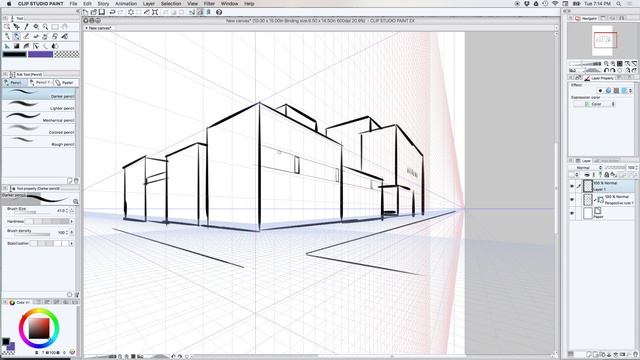Screen dimensions: 640x360
Task: Select the Hand move-canvas tool
Action: 64,27
